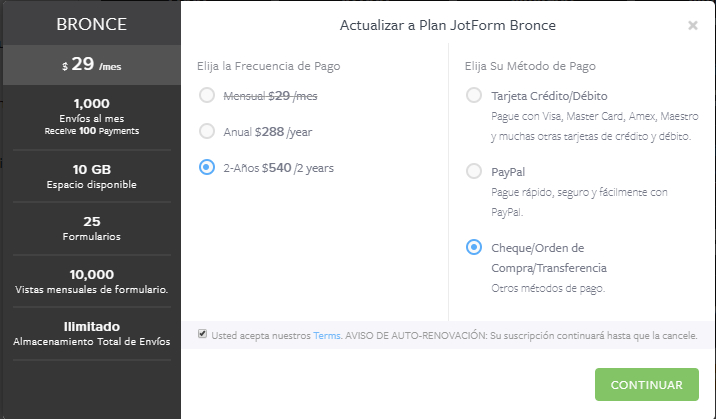Choose Cheque/Orden de Compra/Transferencia option
The image size is (716, 419).
click(474, 247)
